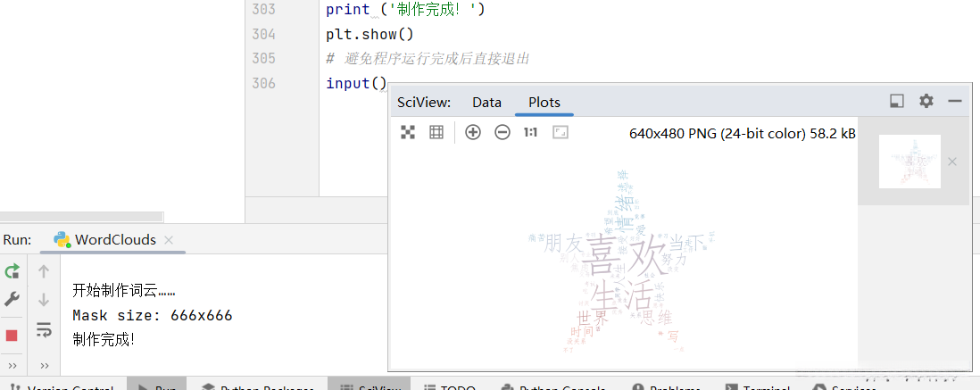Zoom in on the plot image
The height and width of the screenshot is (390, 980).
473,132
